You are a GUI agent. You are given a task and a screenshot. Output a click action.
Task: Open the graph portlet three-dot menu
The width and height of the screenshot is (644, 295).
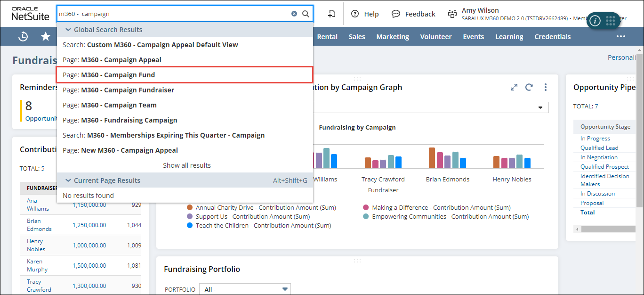point(546,87)
